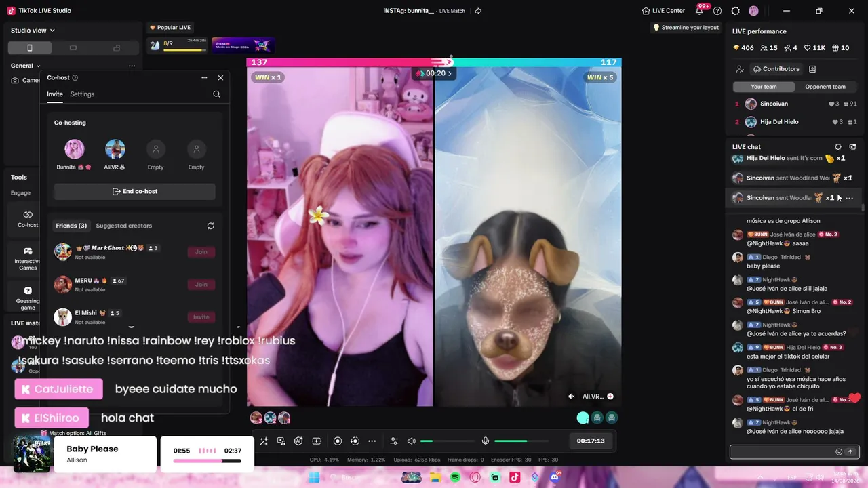Select the dual orientation layout
Image resolution: width=868 pixels, height=488 pixels.
[117, 48]
